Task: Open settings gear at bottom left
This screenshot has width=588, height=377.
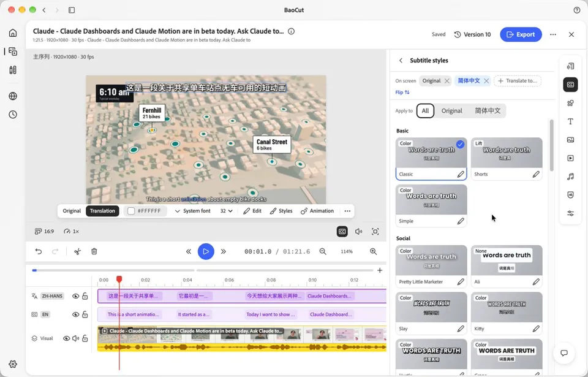Action: pyautogui.click(x=13, y=364)
